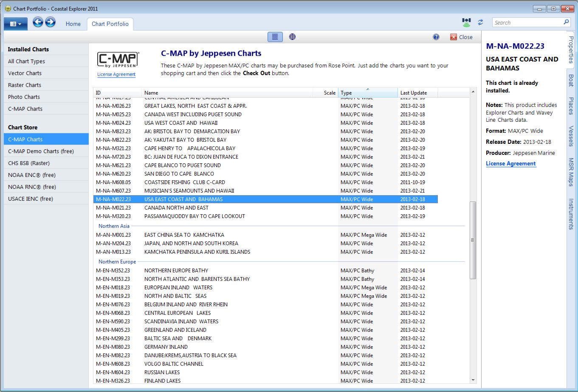Click the scrollbar down arrow
Viewport: 578px width, 392px height.
tap(473, 380)
